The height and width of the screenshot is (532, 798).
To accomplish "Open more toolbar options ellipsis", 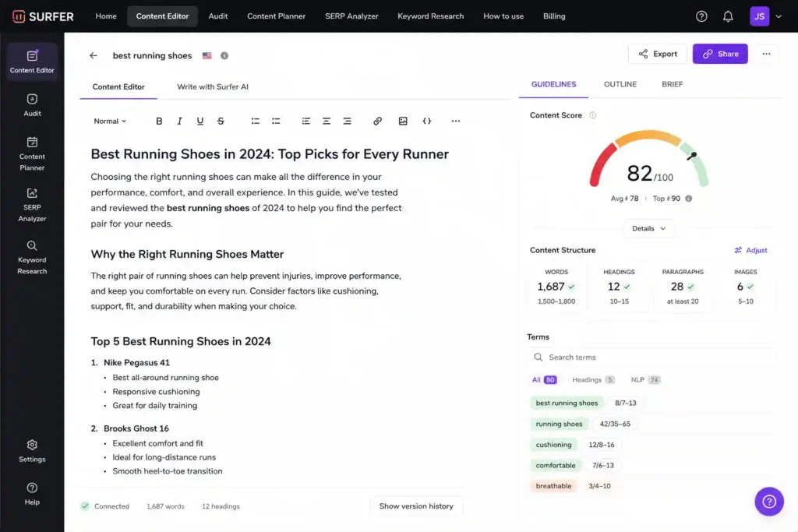I will click(455, 121).
